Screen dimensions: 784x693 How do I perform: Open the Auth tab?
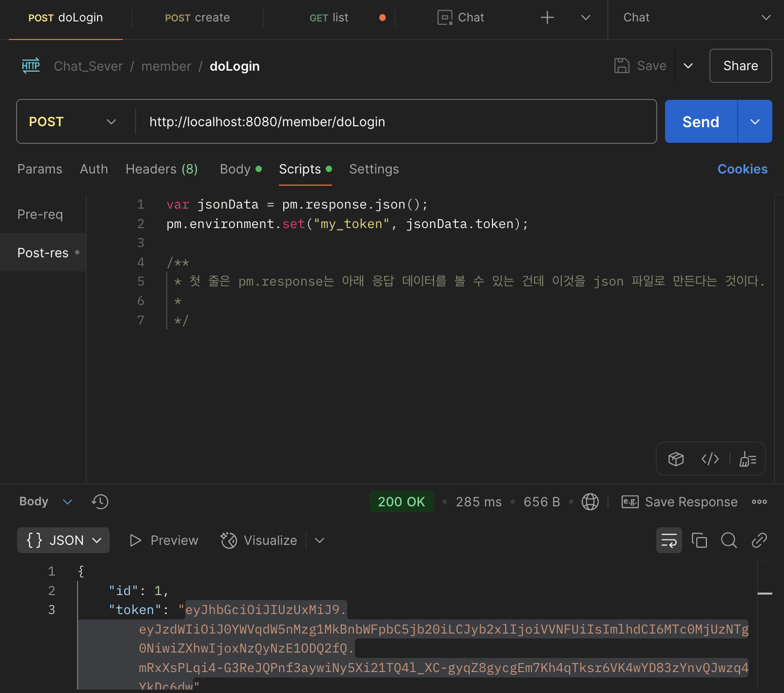coord(94,169)
